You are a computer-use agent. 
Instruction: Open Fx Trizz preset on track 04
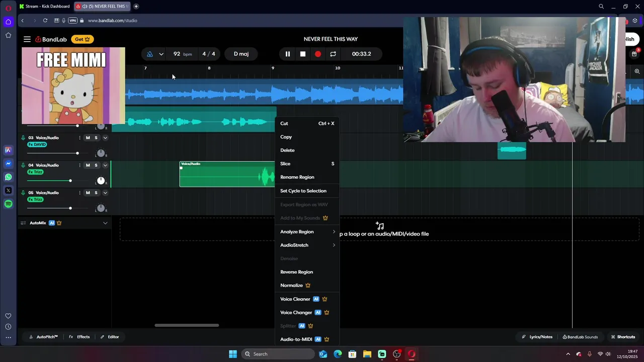tap(35, 172)
